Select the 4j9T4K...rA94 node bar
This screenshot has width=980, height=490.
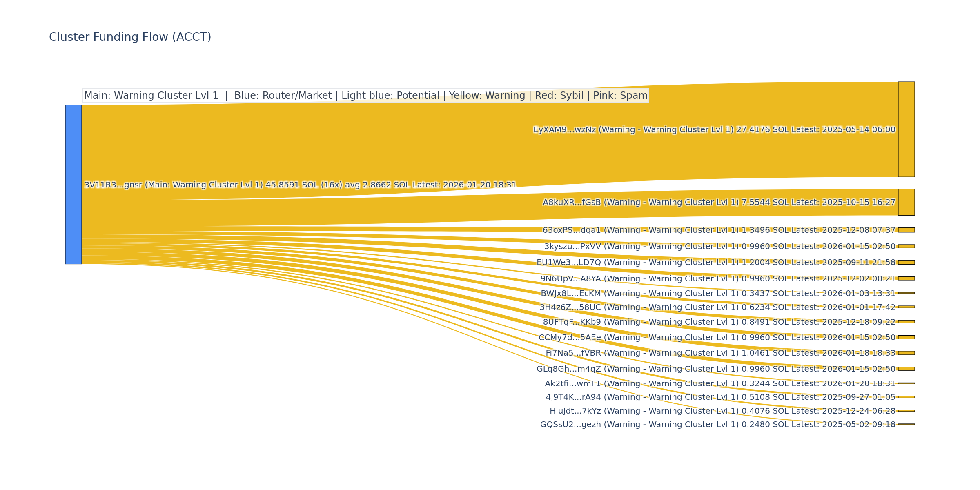coord(906,397)
